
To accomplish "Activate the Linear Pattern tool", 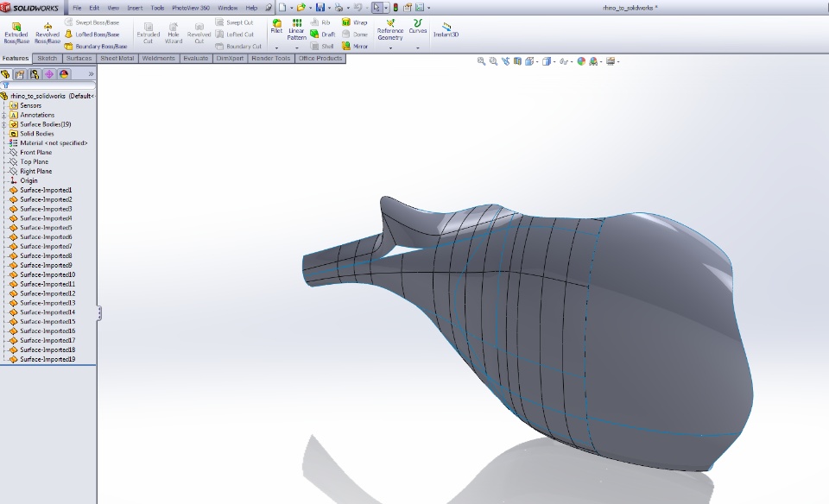I will tap(296, 29).
